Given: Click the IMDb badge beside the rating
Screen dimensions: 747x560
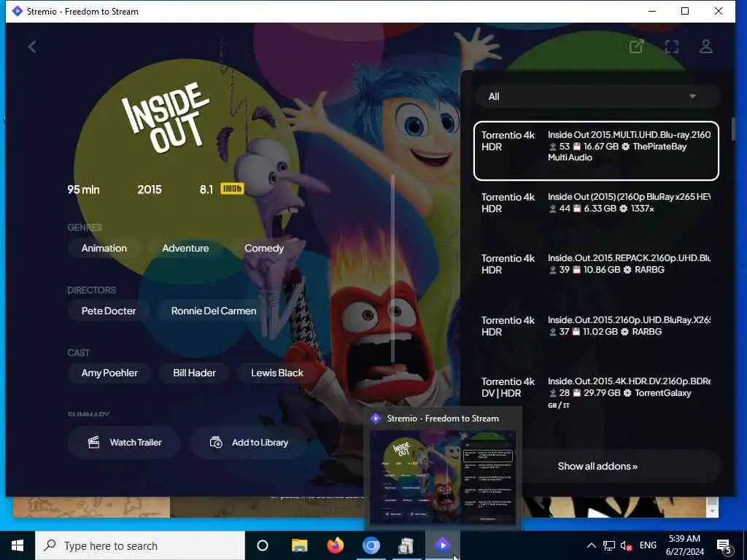Looking at the screenshot, I should point(232,189).
